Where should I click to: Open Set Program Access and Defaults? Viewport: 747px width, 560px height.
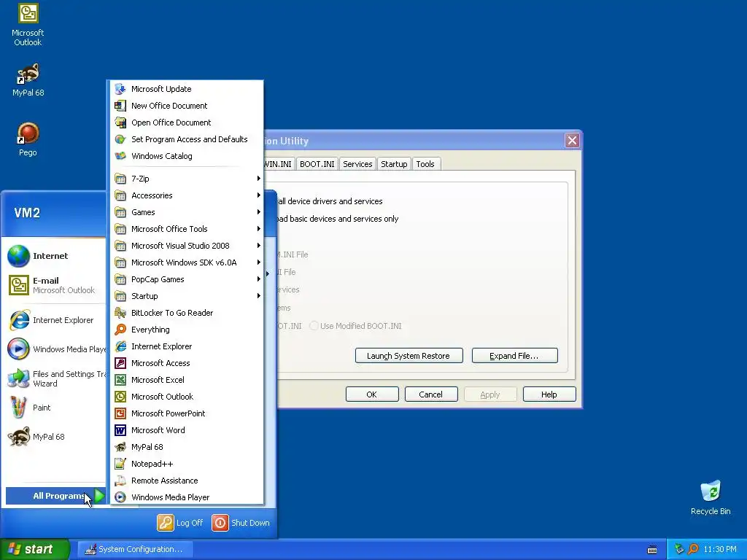pos(187,139)
